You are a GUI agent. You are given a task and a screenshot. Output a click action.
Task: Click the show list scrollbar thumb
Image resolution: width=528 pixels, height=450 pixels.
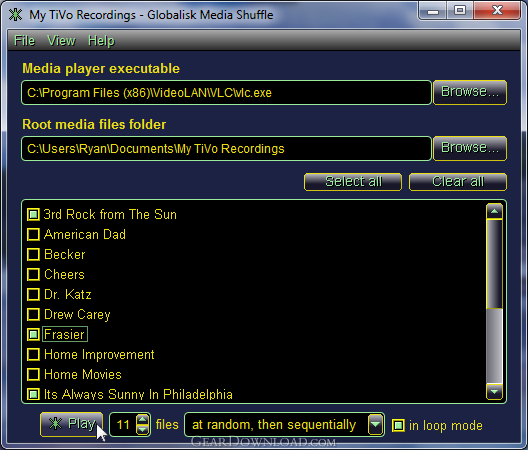click(x=494, y=264)
